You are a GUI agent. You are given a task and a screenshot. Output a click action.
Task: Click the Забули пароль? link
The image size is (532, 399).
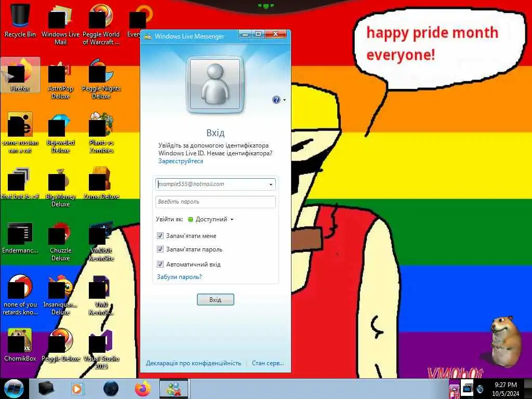[179, 277]
